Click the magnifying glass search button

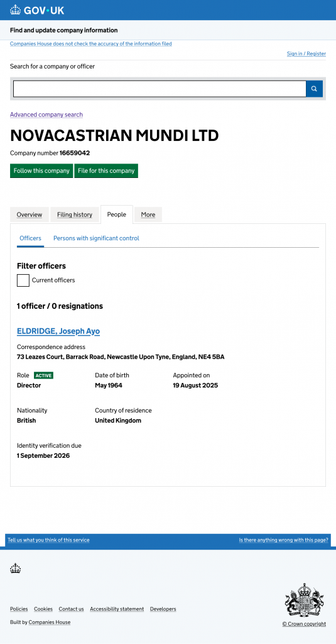(314, 89)
